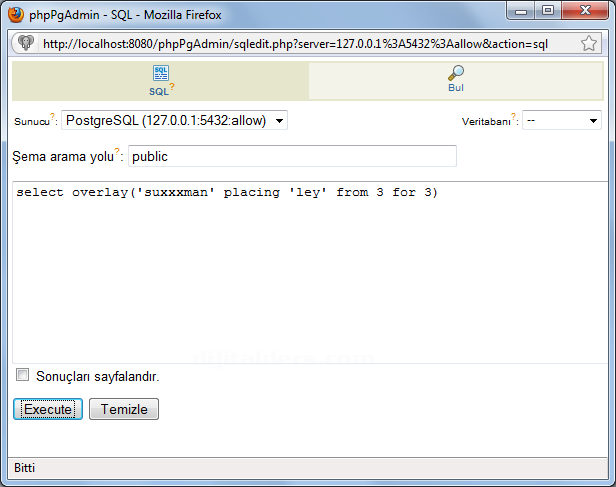The image size is (616, 487).
Task: Toggle the Sonuçları sayfalandır checkbox
Action: 22,375
